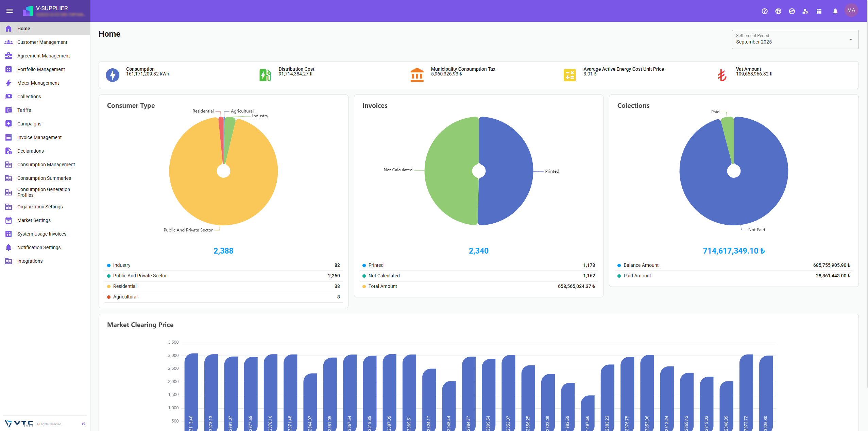Click the notifications bell icon
This screenshot has height=431, width=868.
pos(835,11)
